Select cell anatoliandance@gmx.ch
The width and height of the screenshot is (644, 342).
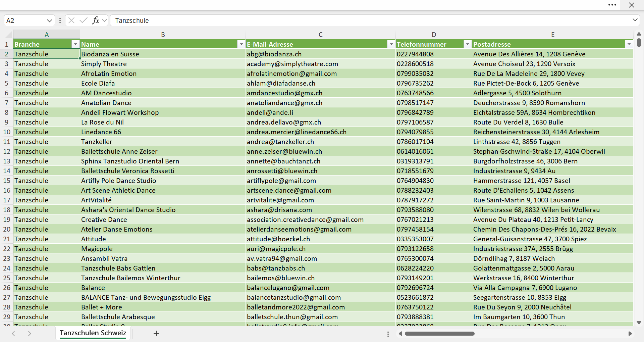(321, 103)
